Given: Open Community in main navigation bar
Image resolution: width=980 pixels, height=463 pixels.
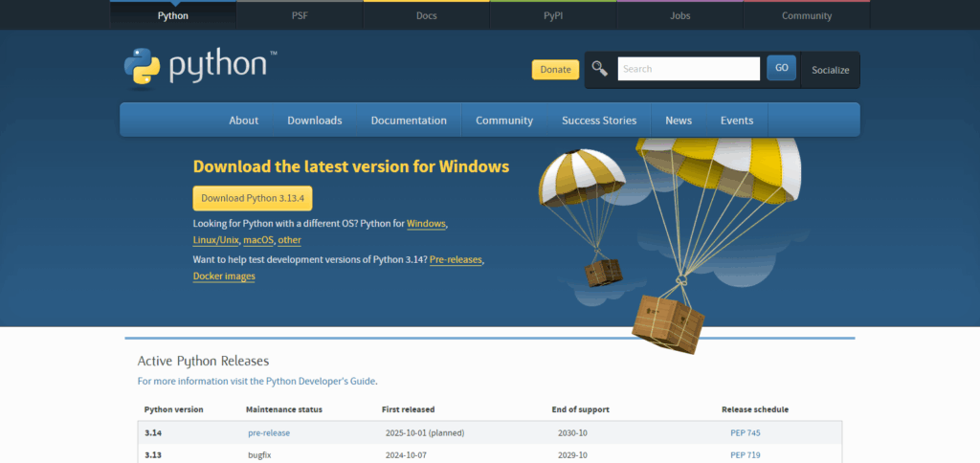Looking at the screenshot, I should (x=504, y=121).
